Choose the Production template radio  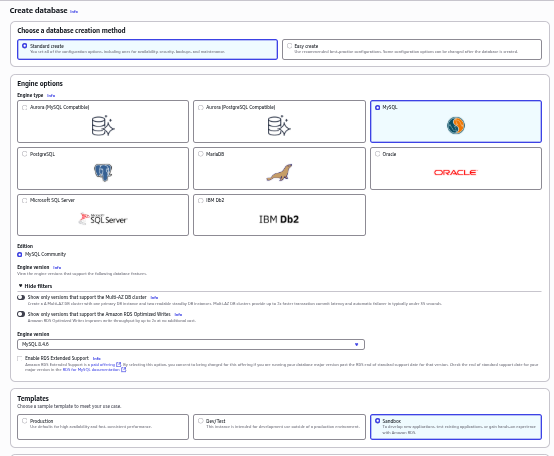pos(25,421)
